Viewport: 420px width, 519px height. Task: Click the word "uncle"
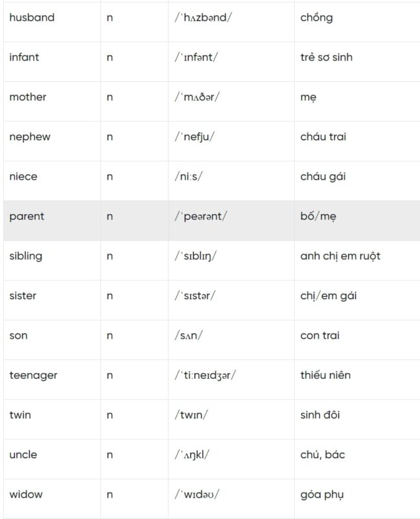click(x=23, y=455)
